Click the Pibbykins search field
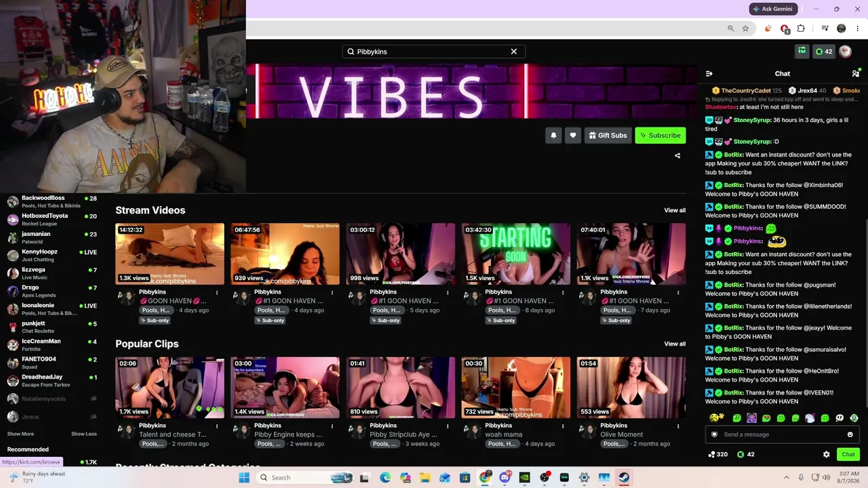 tap(434, 52)
